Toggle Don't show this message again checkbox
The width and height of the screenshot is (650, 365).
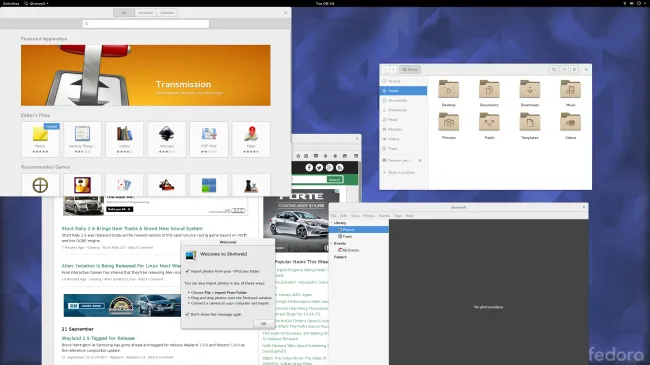tap(187, 314)
